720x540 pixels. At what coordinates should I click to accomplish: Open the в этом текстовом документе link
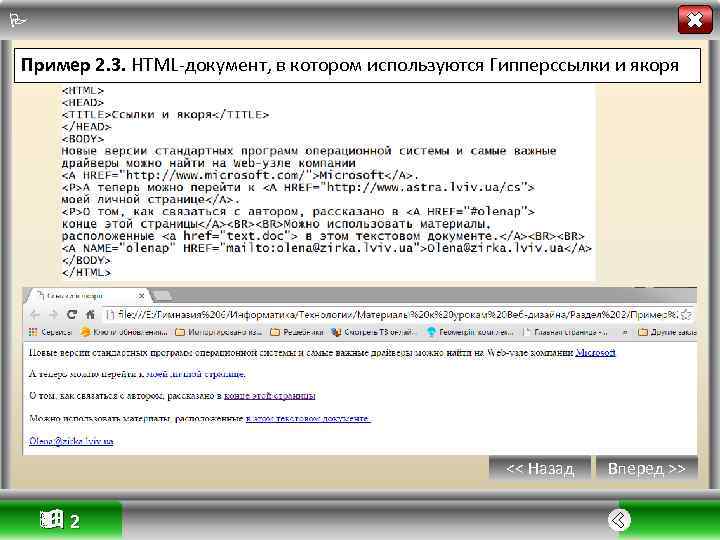tap(308, 419)
